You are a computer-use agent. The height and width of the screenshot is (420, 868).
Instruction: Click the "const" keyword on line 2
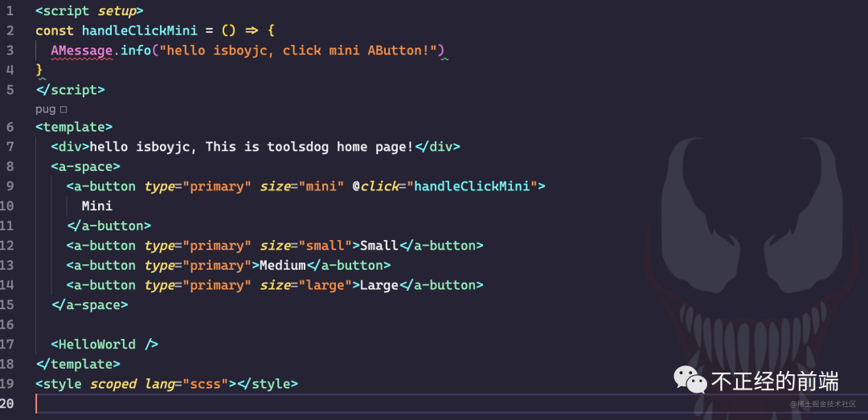coord(55,31)
